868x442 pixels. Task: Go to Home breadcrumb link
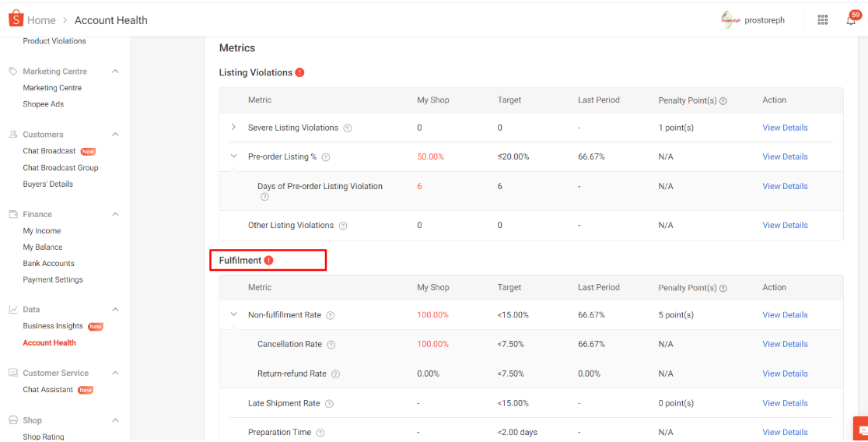[41, 20]
